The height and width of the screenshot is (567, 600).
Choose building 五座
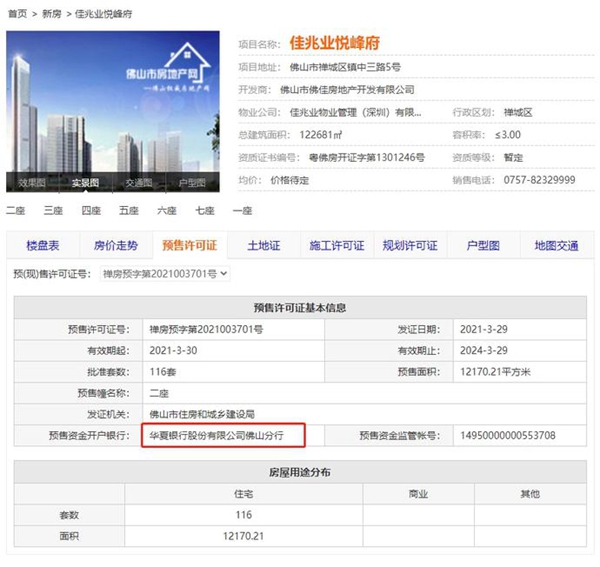(129, 210)
